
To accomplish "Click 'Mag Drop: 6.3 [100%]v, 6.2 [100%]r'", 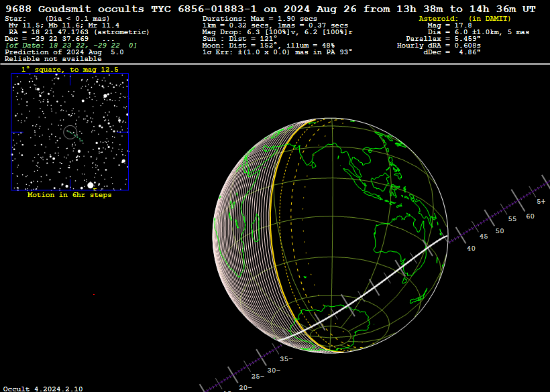I will pyautogui.click(x=277, y=32).
